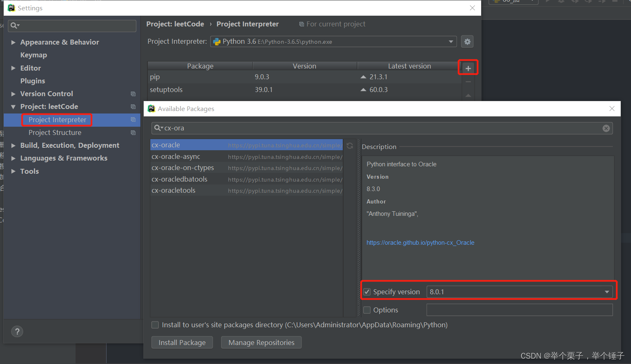Screen dimensions: 631x364
Task: Open Appearance & Behavior settings
Action: [59, 42]
